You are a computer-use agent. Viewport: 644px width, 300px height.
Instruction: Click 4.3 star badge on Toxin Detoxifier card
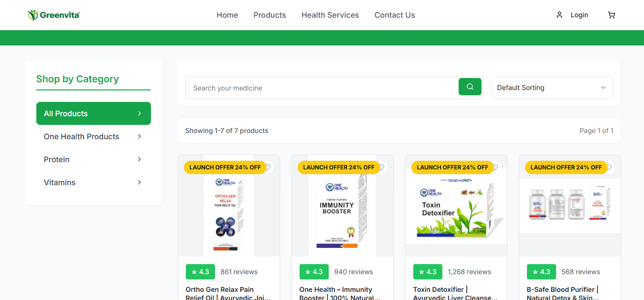tap(428, 272)
